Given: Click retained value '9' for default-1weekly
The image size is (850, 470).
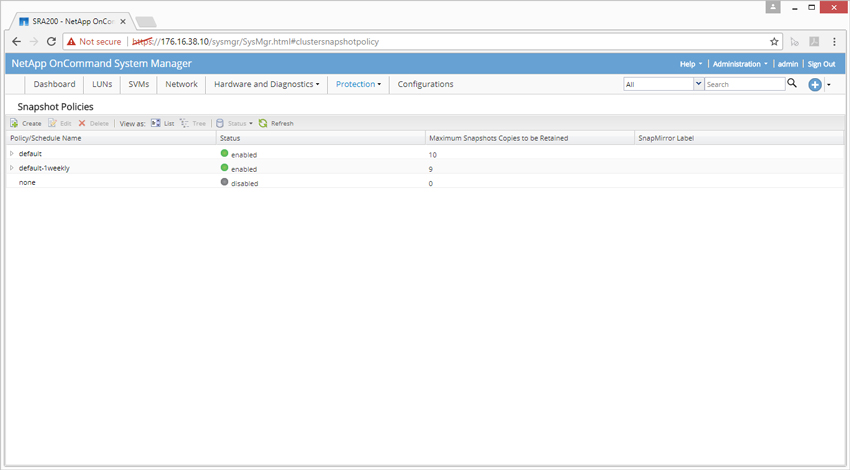Looking at the screenshot, I should click(x=430, y=169).
